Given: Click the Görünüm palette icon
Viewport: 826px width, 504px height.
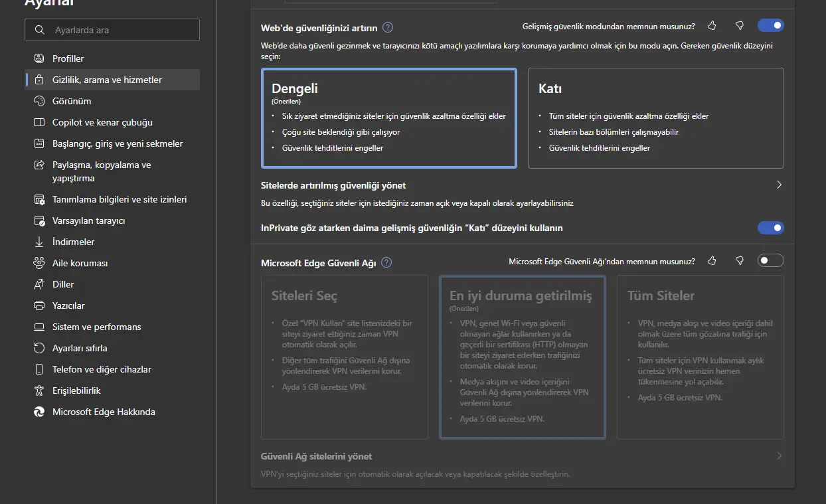Looking at the screenshot, I should coord(39,101).
